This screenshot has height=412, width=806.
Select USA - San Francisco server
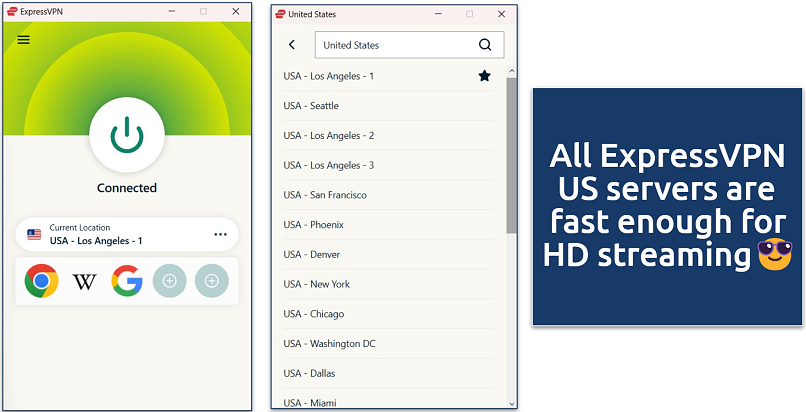[388, 195]
